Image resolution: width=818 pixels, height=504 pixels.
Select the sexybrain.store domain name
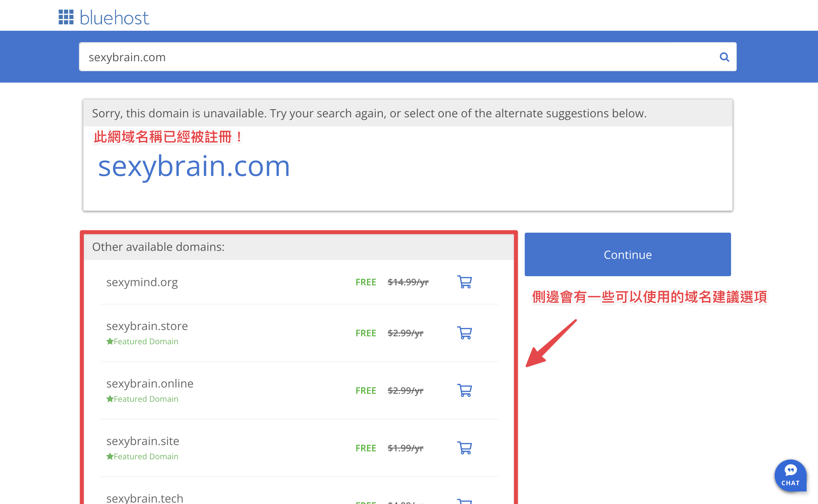[147, 326]
